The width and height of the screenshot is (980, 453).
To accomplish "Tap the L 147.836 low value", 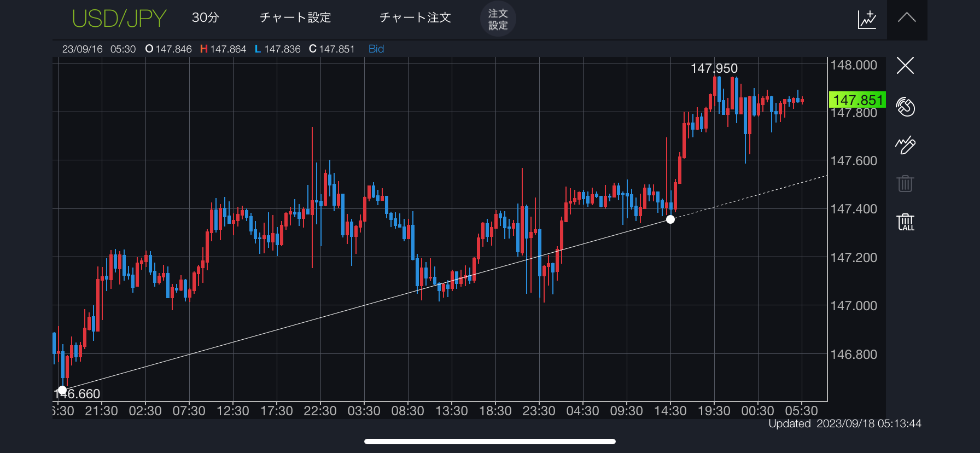I will coord(278,49).
